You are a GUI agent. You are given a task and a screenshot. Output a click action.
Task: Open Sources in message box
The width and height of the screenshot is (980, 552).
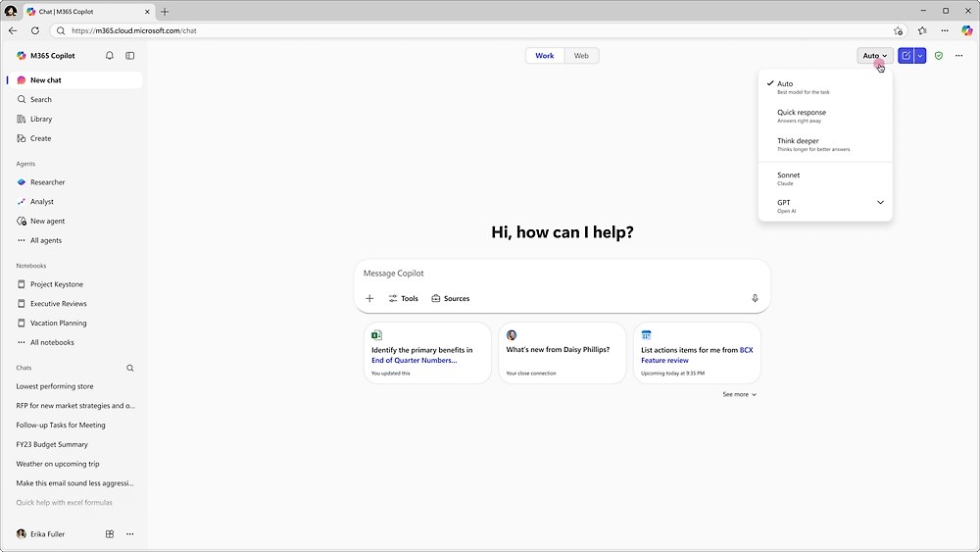[x=451, y=298]
